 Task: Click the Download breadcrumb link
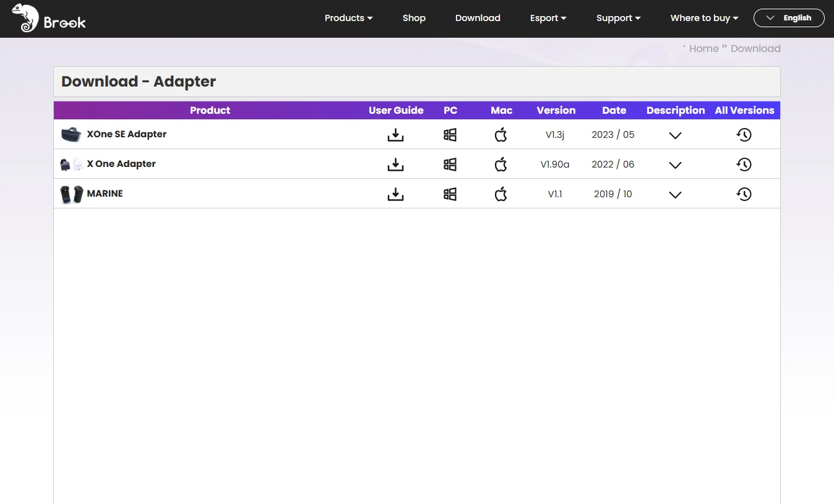pyautogui.click(x=755, y=48)
